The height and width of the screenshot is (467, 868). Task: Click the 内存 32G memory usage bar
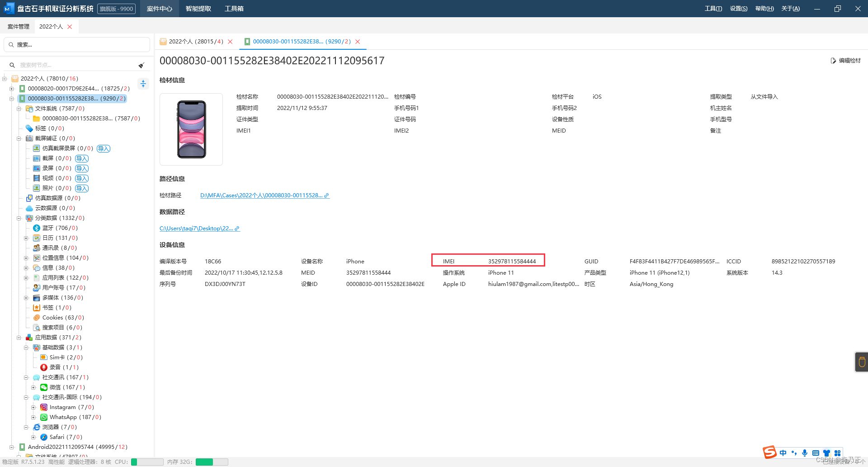pos(212,462)
